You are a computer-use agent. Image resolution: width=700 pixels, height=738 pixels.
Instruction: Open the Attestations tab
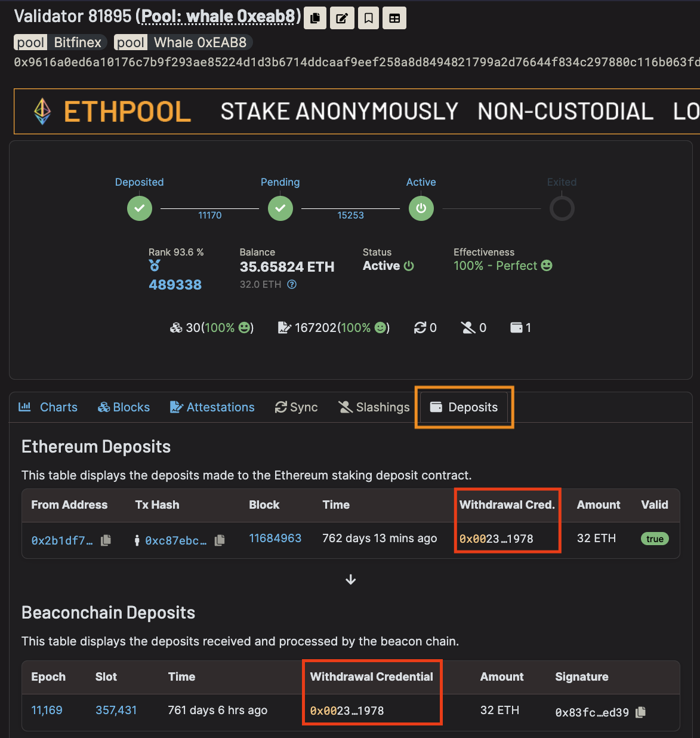coord(212,407)
